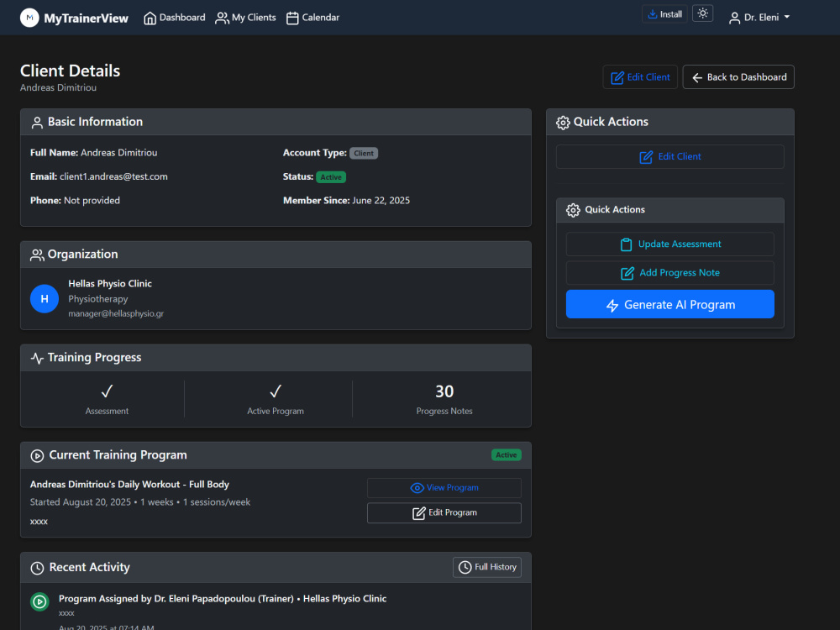
Task: Expand the Dr. Eleni user dropdown
Action: pyautogui.click(x=759, y=18)
